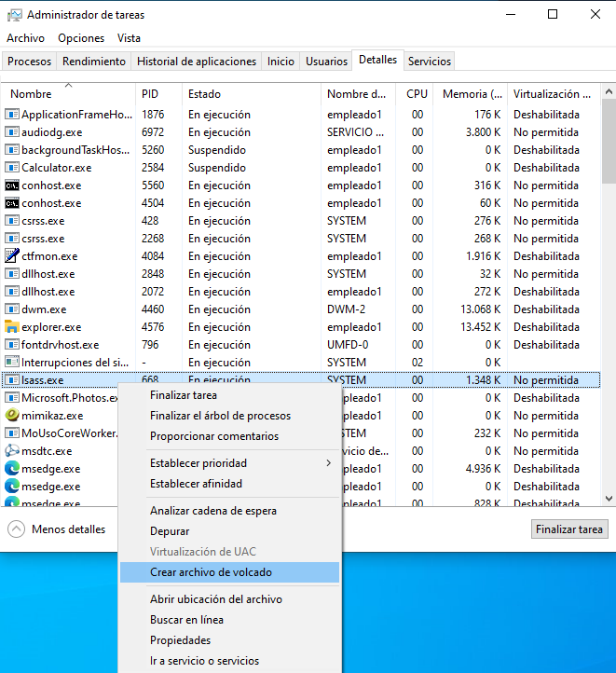Select Establecer afinidad menu entry
This screenshot has height=673, width=616.
tap(230, 483)
